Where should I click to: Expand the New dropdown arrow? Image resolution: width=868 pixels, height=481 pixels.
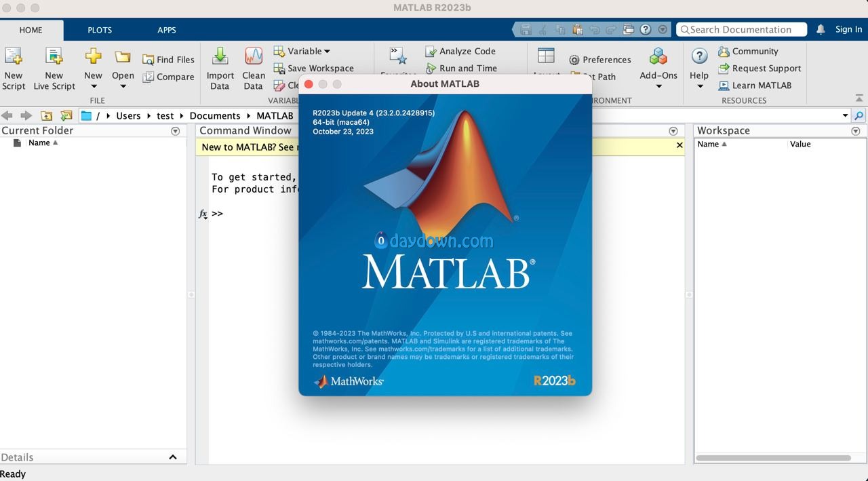[94, 86]
